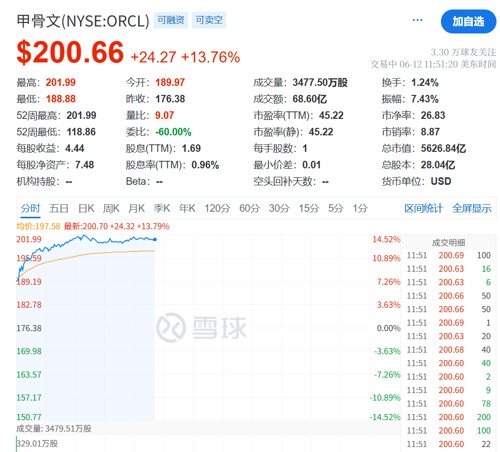500x452 pixels.
Task: Open the 区间统计 link
Action: 423,208
